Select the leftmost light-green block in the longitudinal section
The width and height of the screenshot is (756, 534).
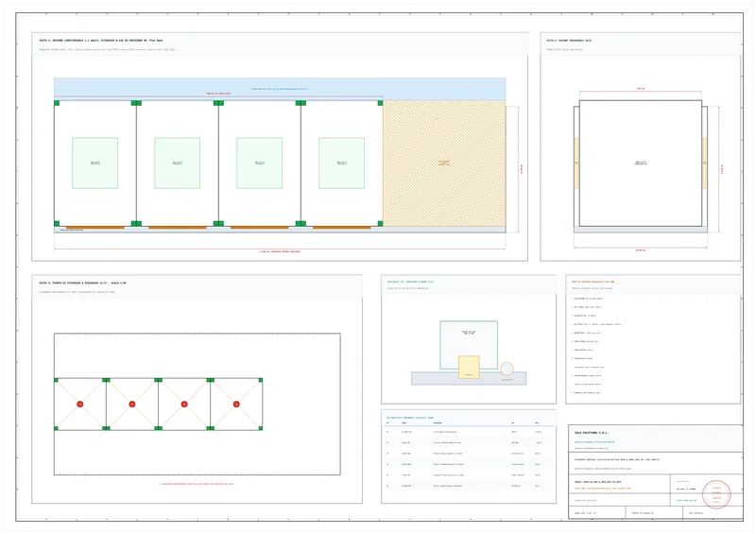coord(95,164)
